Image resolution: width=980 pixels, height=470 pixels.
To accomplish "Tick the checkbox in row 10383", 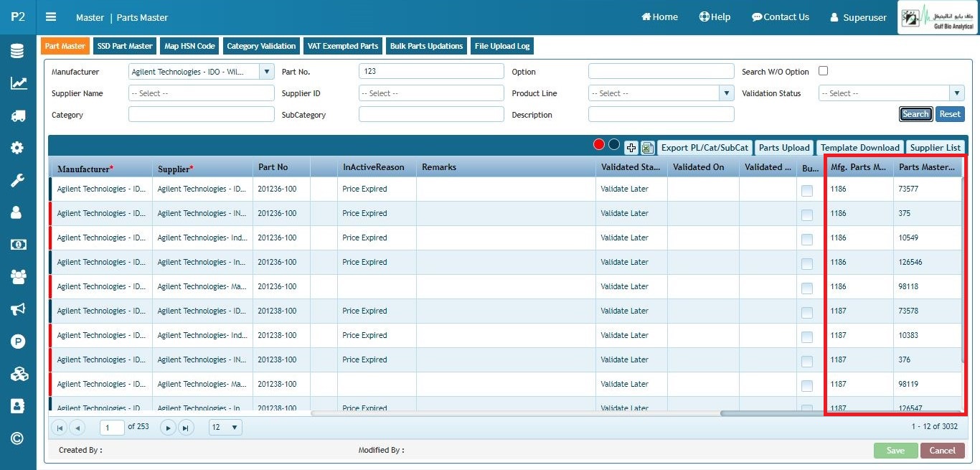I will 807,337.
